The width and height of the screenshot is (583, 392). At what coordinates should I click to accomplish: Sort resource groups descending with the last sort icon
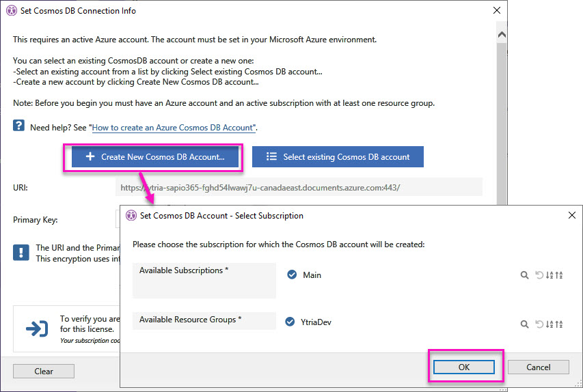(x=559, y=324)
